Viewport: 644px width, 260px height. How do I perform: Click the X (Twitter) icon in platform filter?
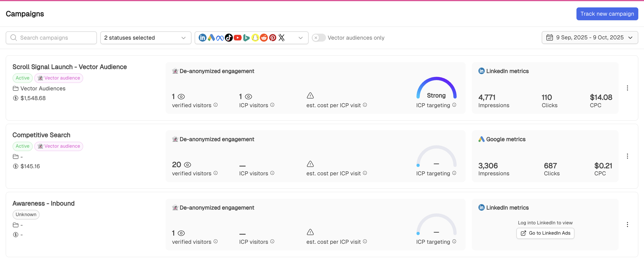(282, 38)
